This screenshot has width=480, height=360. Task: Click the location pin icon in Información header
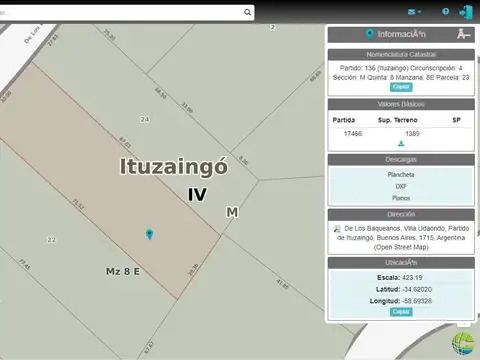pyautogui.click(x=369, y=34)
